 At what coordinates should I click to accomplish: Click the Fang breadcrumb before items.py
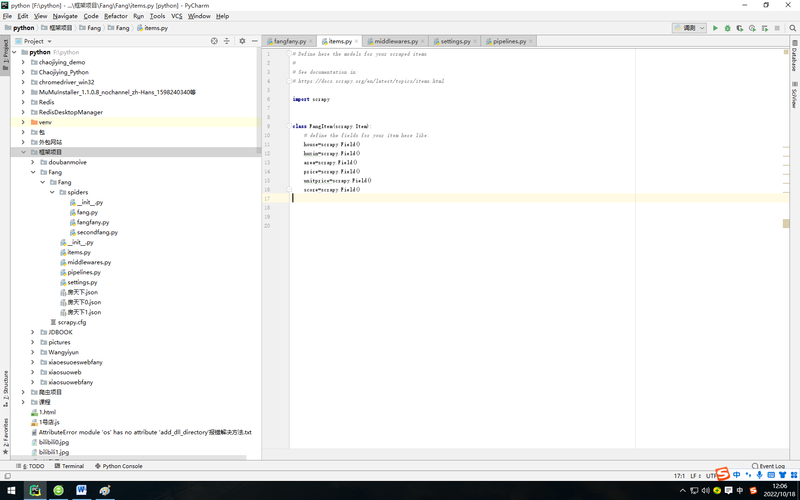point(119,28)
